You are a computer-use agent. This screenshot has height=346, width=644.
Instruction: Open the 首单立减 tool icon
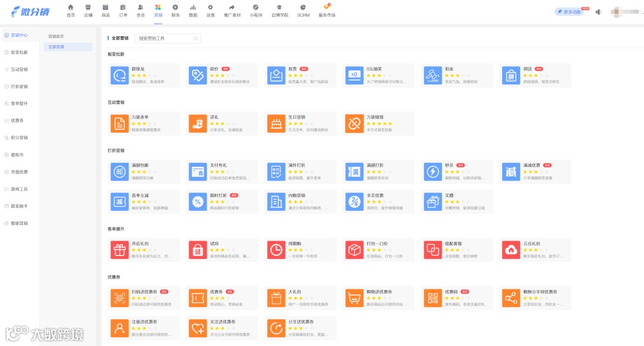coord(119,202)
